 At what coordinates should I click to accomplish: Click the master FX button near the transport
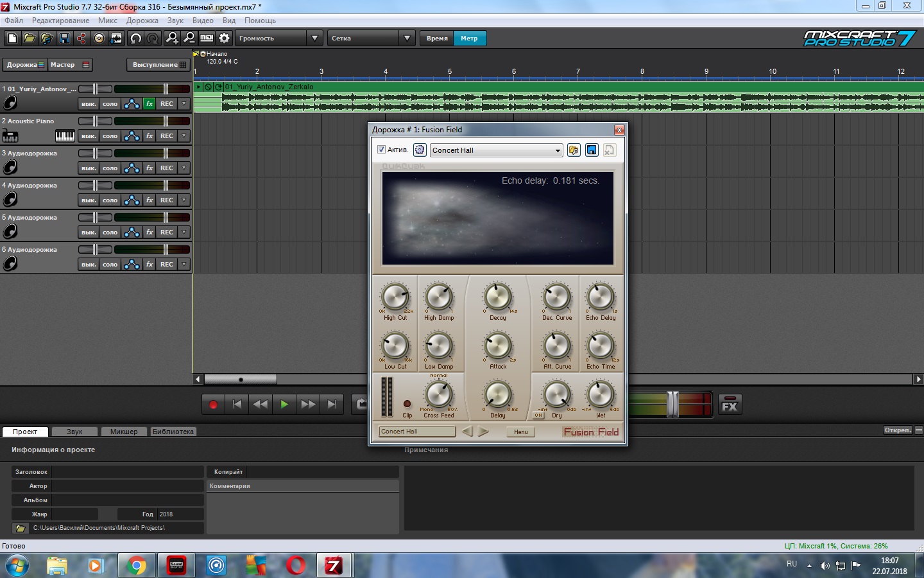pos(730,404)
